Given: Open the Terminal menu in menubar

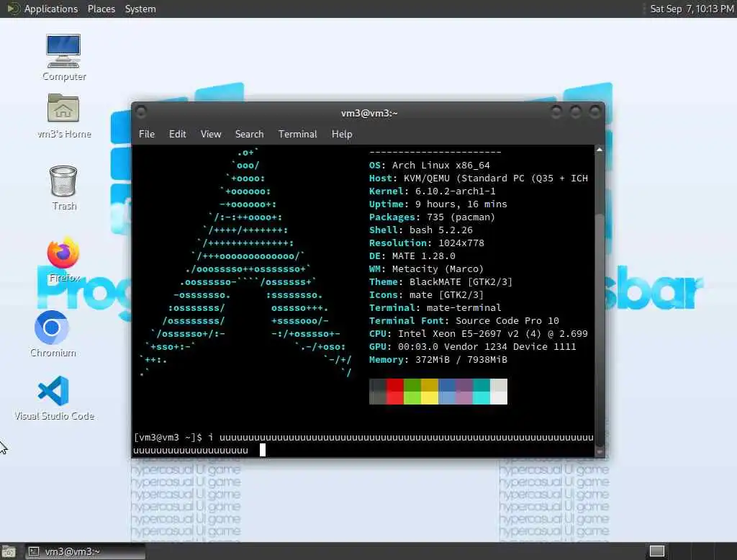Looking at the screenshot, I should (297, 134).
